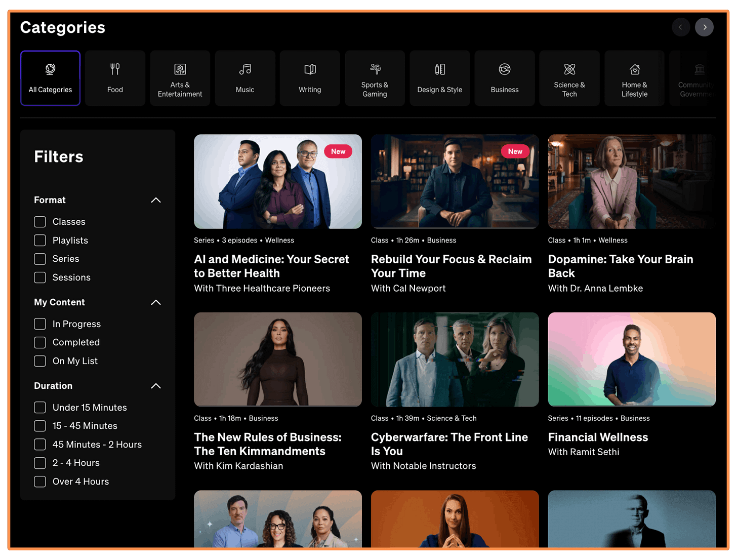Screen dimensions: 737x560
Task: Click the Community & Government category icon
Action: click(x=699, y=78)
